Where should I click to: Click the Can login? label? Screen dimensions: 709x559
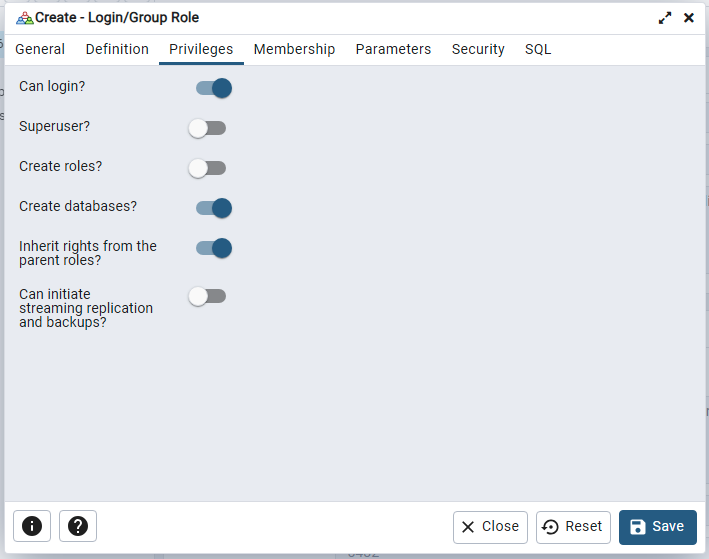click(x=52, y=86)
